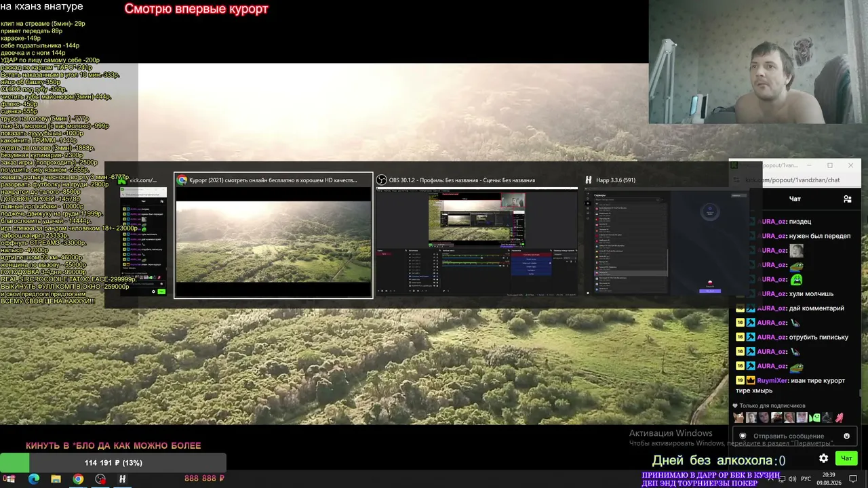Open the Happ app from the taskbar
868x488 pixels.
[123, 479]
